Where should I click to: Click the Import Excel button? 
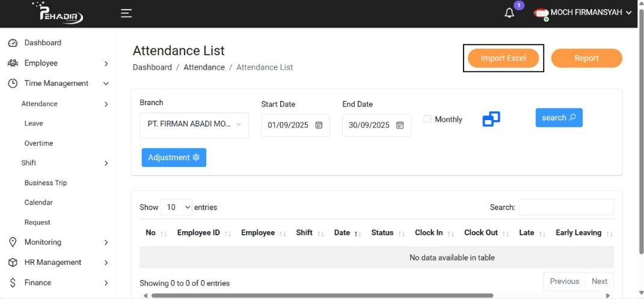tap(503, 58)
